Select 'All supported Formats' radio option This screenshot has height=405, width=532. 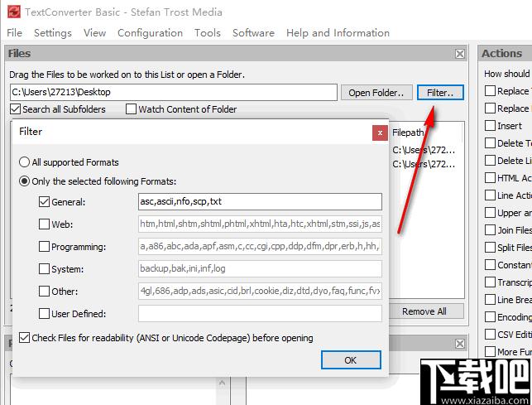pos(25,162)
